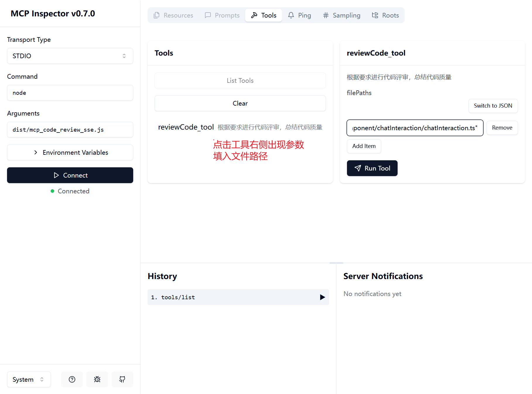Image resolution: width=532 pixels, height=394 pixels.
Task: Remove the filePaths item
Action: tap(502, 128)
